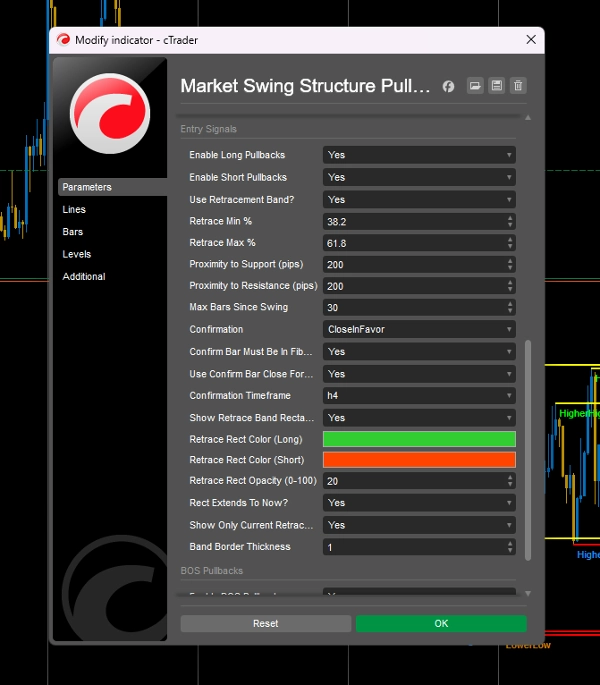The height and width of the screenshot is (685, 600).
Task: Switch to the Levels tab
Action: [76, 254]
